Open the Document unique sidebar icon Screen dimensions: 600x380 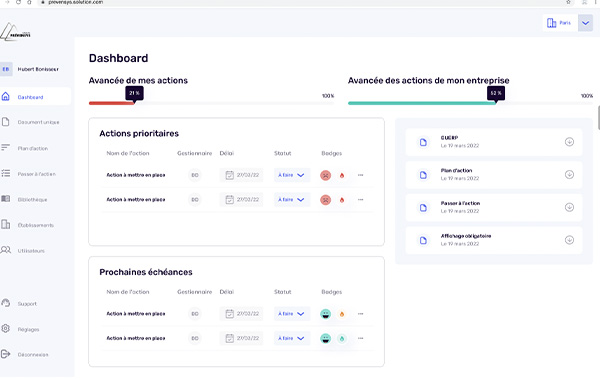(5, 122)
